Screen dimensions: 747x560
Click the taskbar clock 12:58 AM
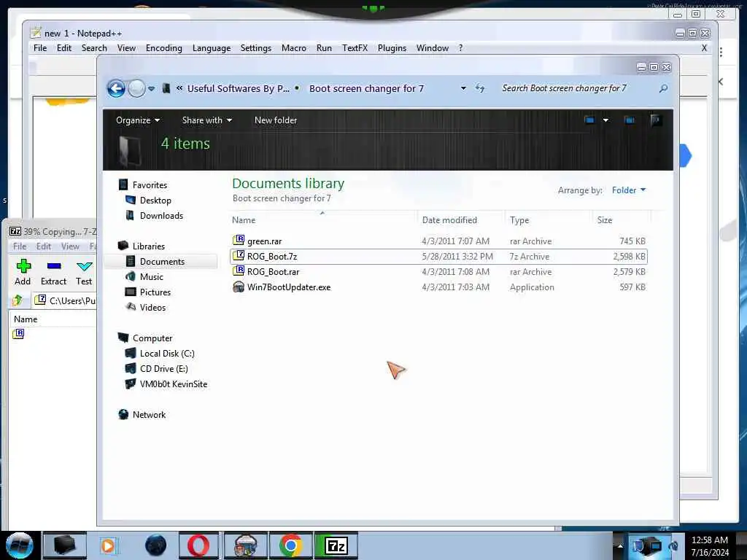pos(709,540)
